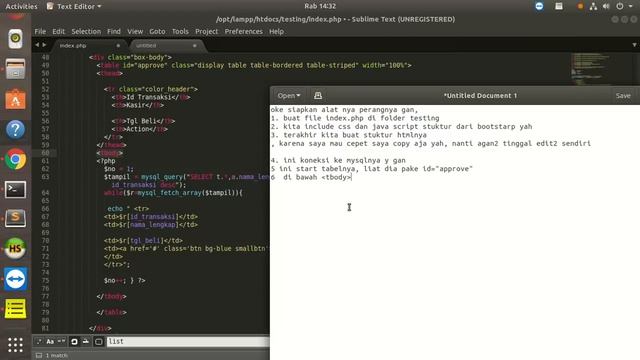Toggle wrap search option
640x360 pixels.
coord(74,341)
